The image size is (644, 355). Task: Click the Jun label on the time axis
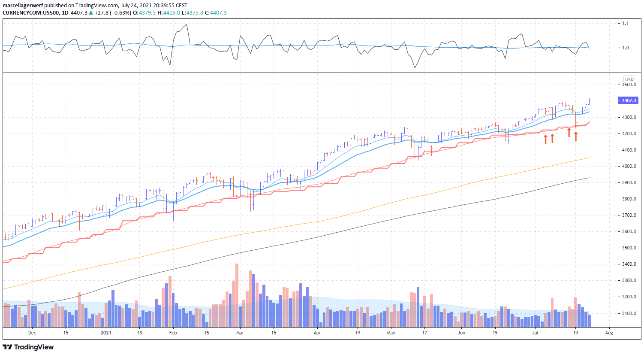[461, 333]
